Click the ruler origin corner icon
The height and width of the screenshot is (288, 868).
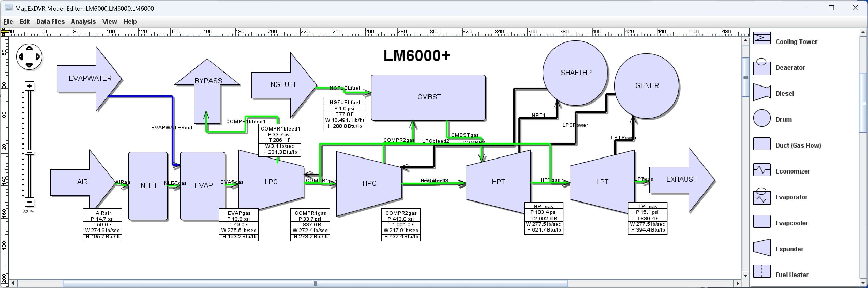4,32
